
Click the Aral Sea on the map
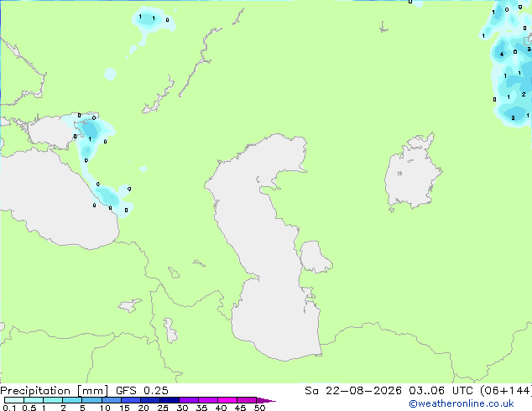[x=412, y=173]
